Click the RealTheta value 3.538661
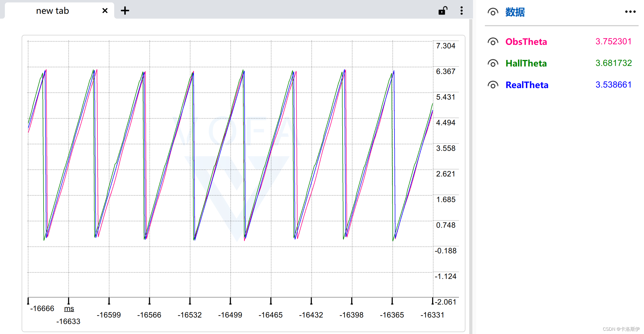Screen dimensions: 644x334 point(613,85)
